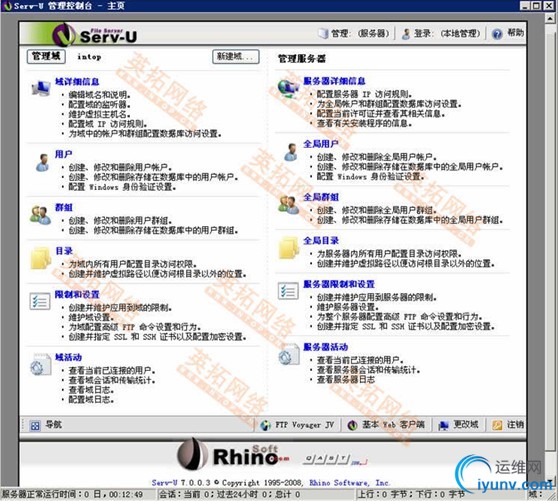The width and height of the screenshot is (558, 501).
Task: Click the server uptime status bar entry
Action: [x=73, y=495]
